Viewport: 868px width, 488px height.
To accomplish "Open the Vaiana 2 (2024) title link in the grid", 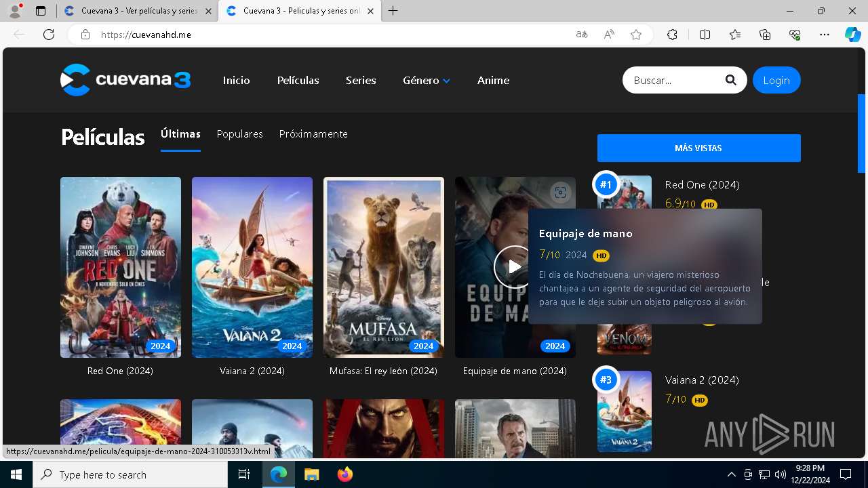I will pos(252,371).
